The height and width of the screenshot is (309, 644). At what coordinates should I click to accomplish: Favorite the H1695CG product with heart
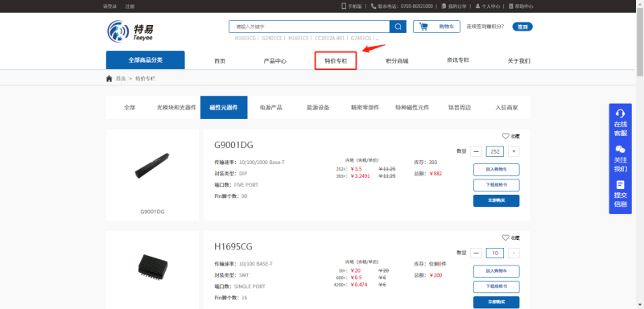pos(506,237)
